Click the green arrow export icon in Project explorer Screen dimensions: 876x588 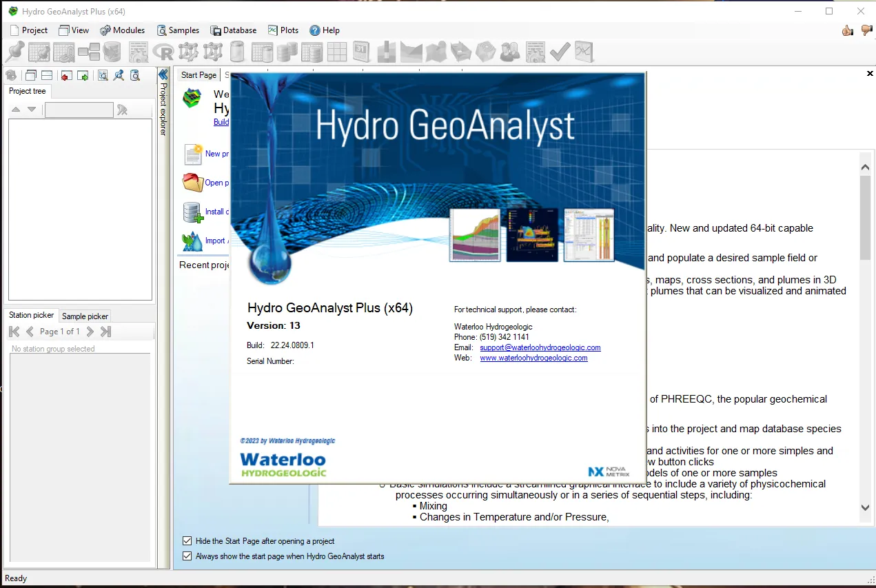coord(83,75)
